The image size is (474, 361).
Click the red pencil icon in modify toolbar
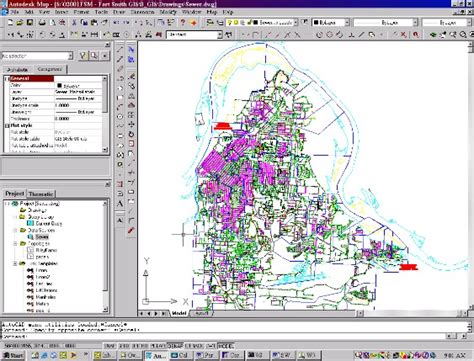pos(131,230)
